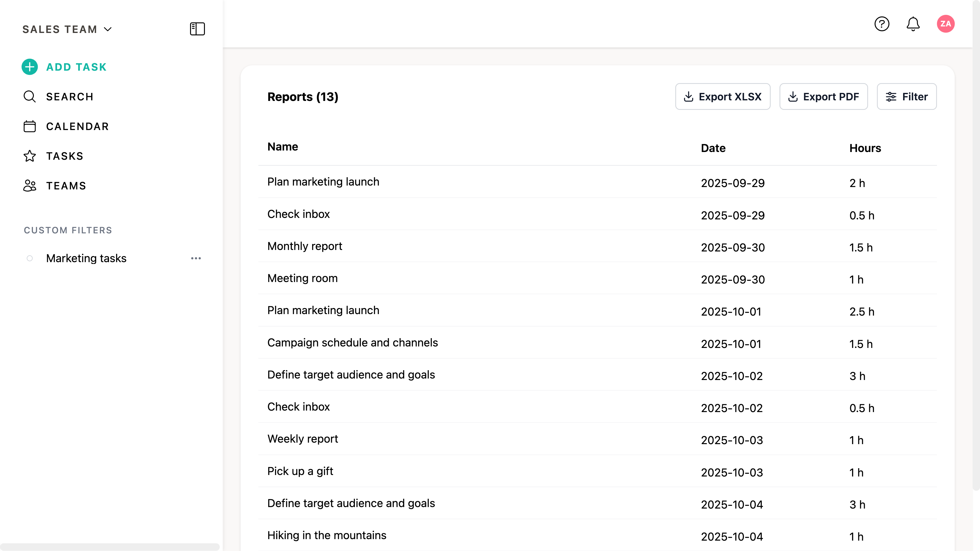Click the sidebar collapse panel icon
The image size is (980, 551).
pos(197,29)
